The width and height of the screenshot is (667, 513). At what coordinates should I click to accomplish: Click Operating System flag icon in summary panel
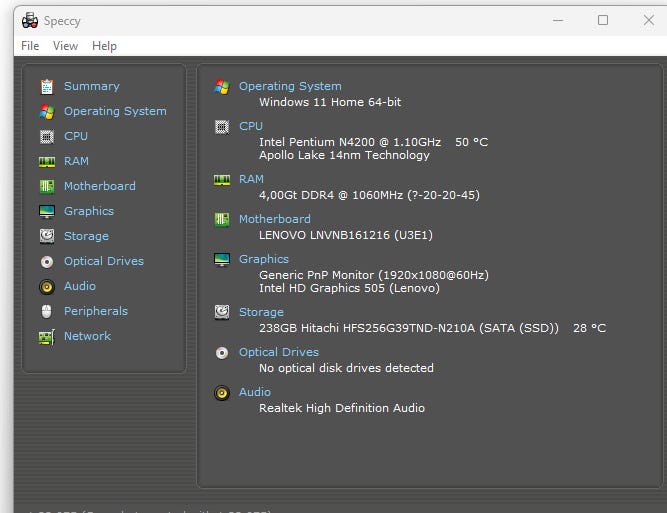click(222, 87)
